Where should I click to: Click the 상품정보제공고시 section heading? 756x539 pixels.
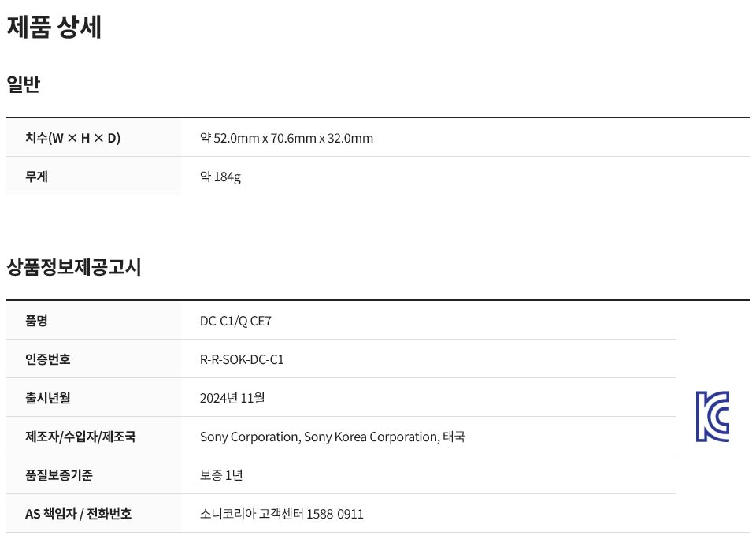tap(74, 267)
